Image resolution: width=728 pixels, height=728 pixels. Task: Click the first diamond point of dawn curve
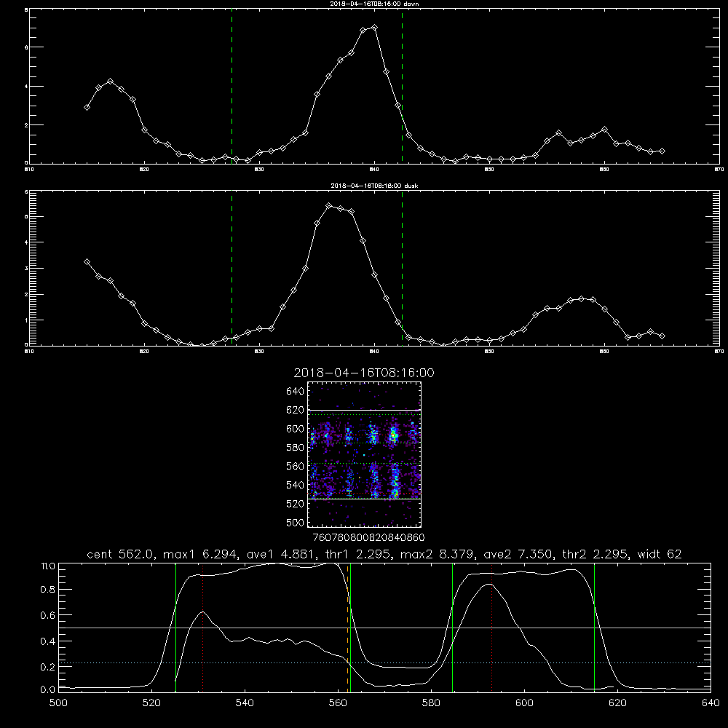pyautogui.click(x=87, y=107)
